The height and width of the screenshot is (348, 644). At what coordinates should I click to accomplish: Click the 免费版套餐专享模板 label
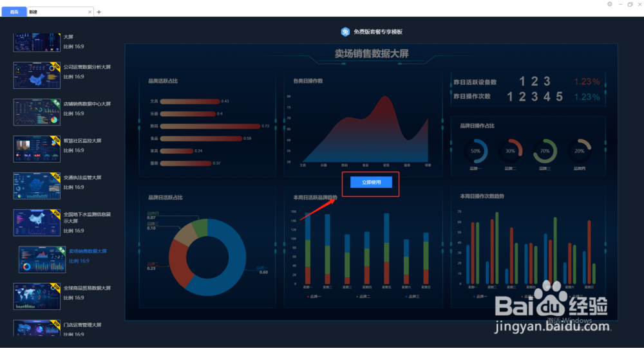click(378, 32)
